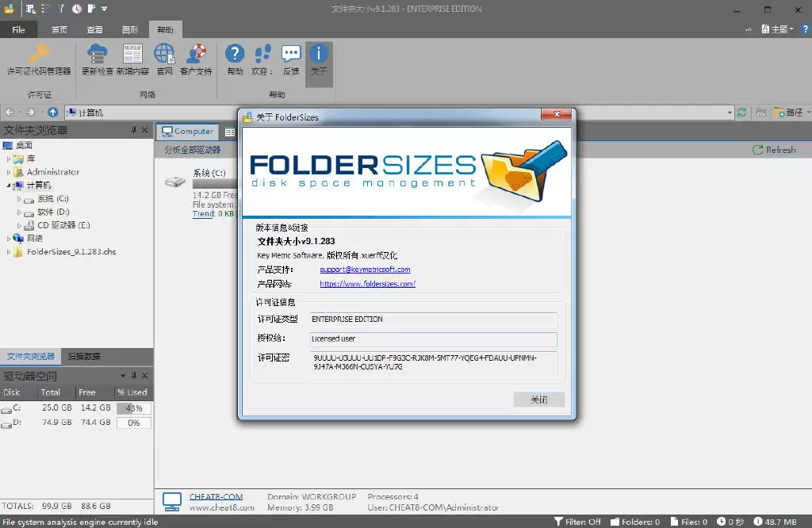
Task: Switch to the 查看 ribbon tab
Action: 94,29
